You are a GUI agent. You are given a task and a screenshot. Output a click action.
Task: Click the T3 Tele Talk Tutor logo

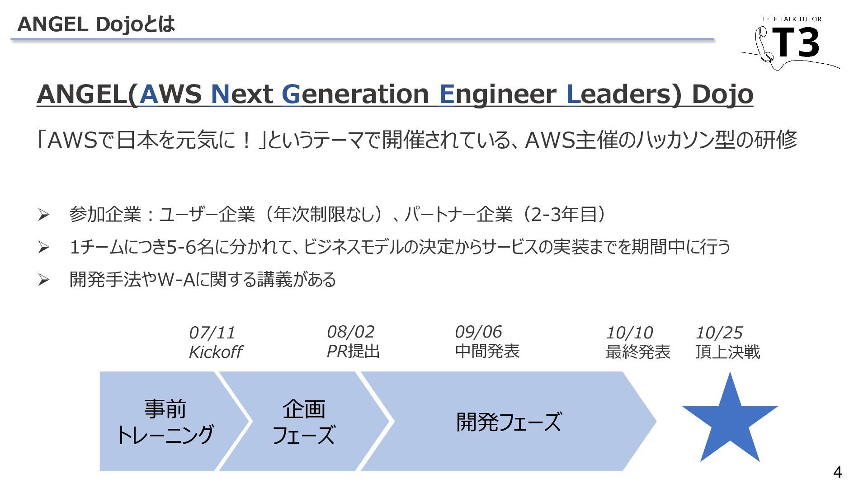pos(790,43)
